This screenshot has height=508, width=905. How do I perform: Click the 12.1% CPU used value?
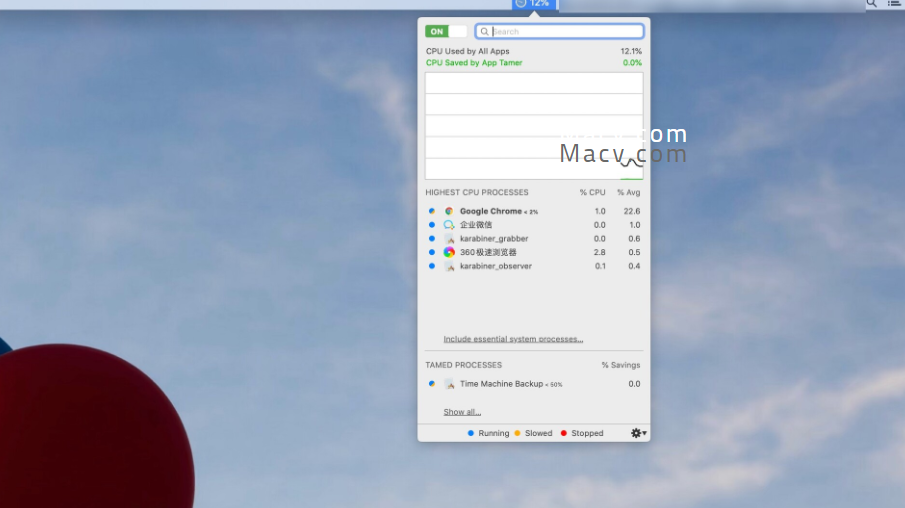(631, 51)
